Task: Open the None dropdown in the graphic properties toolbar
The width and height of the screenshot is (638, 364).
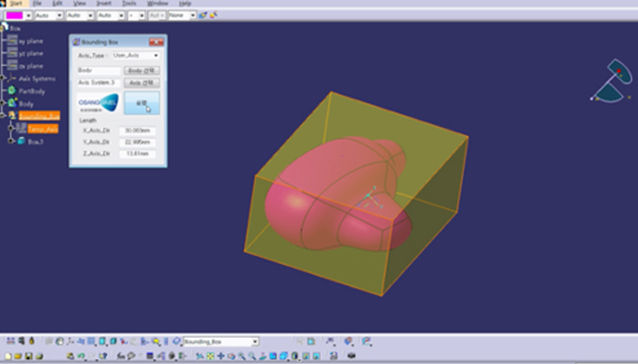Action: pyautogui.click(x=181, y=15)
